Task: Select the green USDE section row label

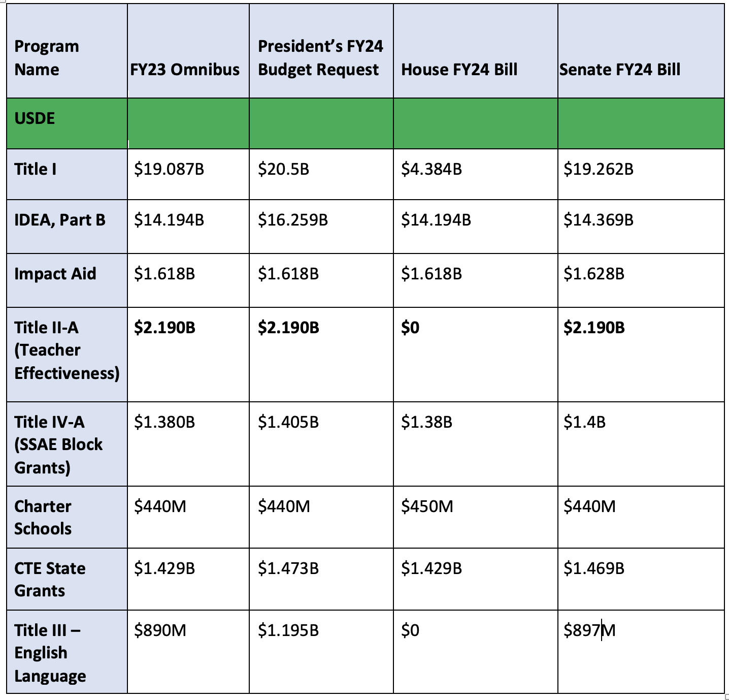Action: tap(67, 123)
